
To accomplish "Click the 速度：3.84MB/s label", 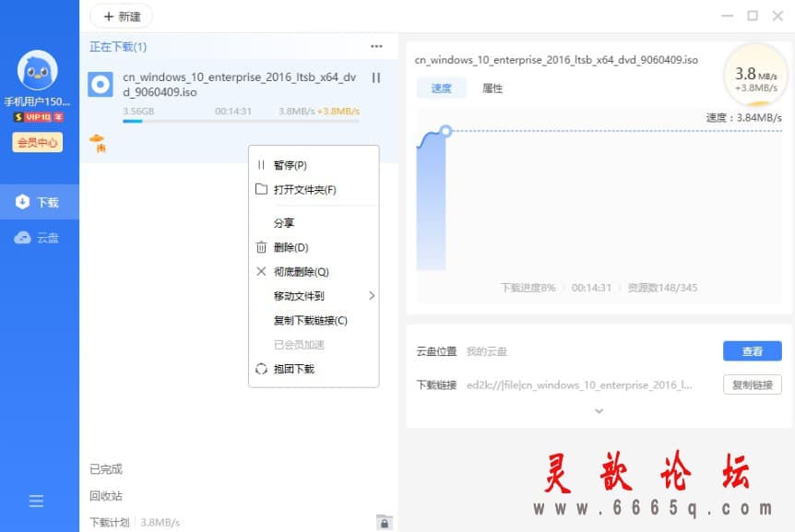I will point(743,117).
